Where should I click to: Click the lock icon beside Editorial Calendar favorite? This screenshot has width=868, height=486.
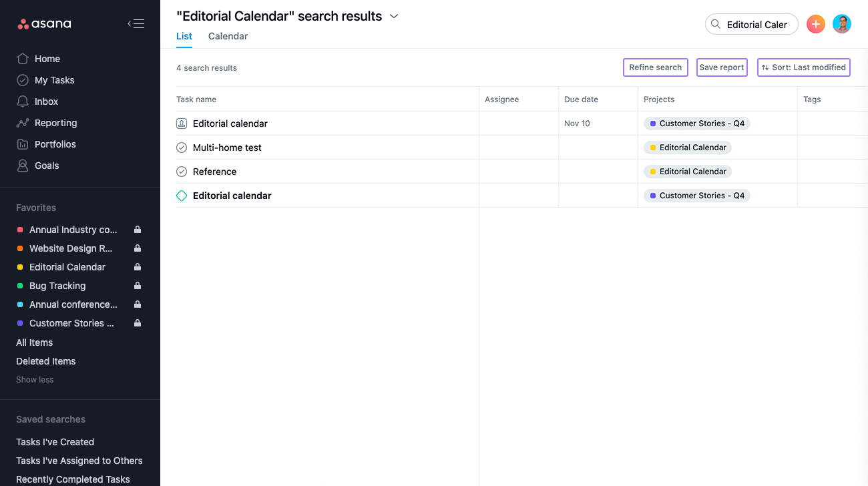(138, 267)
